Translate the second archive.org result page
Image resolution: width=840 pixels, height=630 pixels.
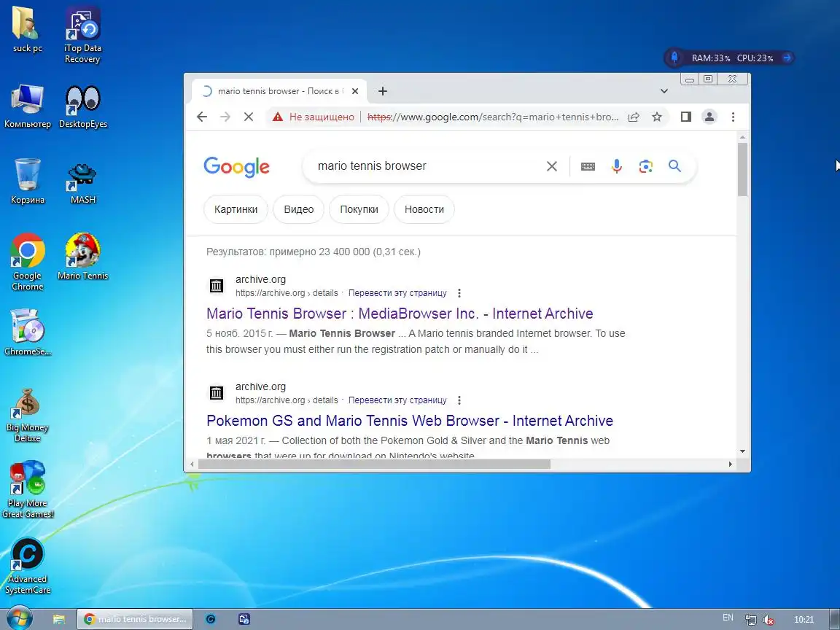[397, 400]
